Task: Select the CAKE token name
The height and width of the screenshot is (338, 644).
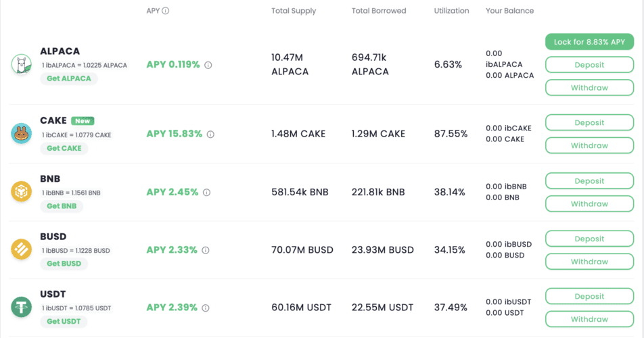Action: coord(53,120)
